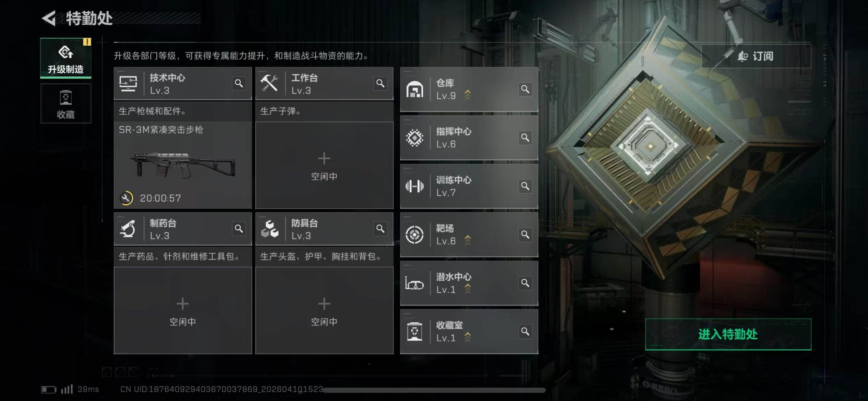The height and width of the screenshot is (401, 868).
Task: Select the 升级制造 sidebar tab
Action: pos(66,58)
